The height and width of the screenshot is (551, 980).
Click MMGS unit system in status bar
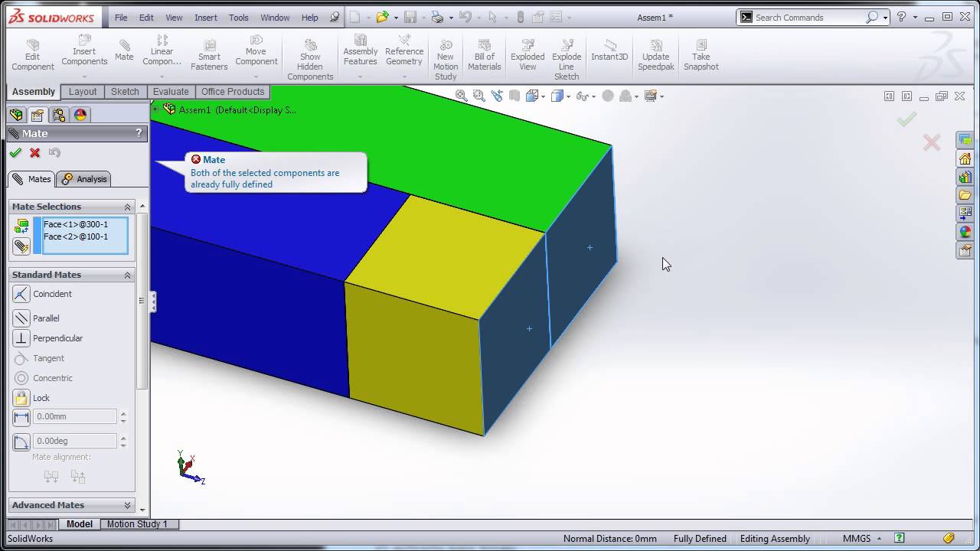[x=857, y=539]
